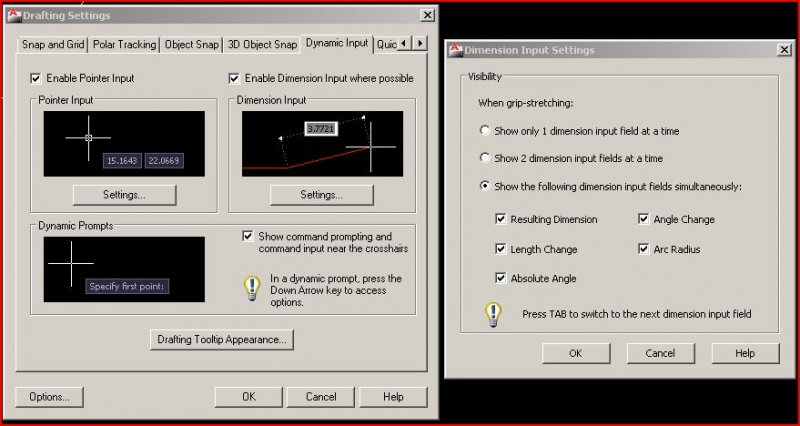Screen dimensions: 800x426
Task: Click OK in Dimension Input Settings
Action: click(576, 353)
